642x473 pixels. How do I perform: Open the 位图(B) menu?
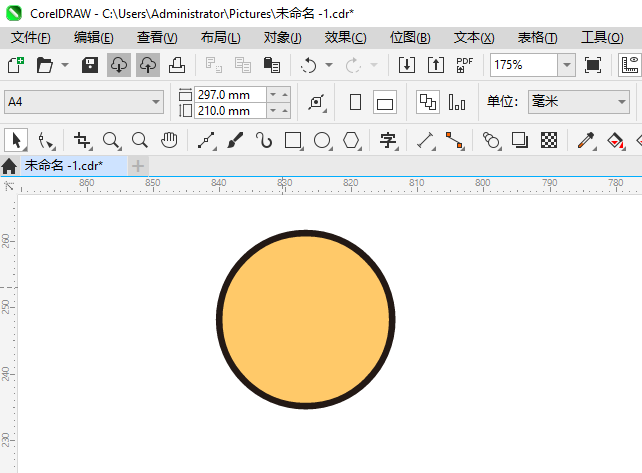click(x=410, y=38)
